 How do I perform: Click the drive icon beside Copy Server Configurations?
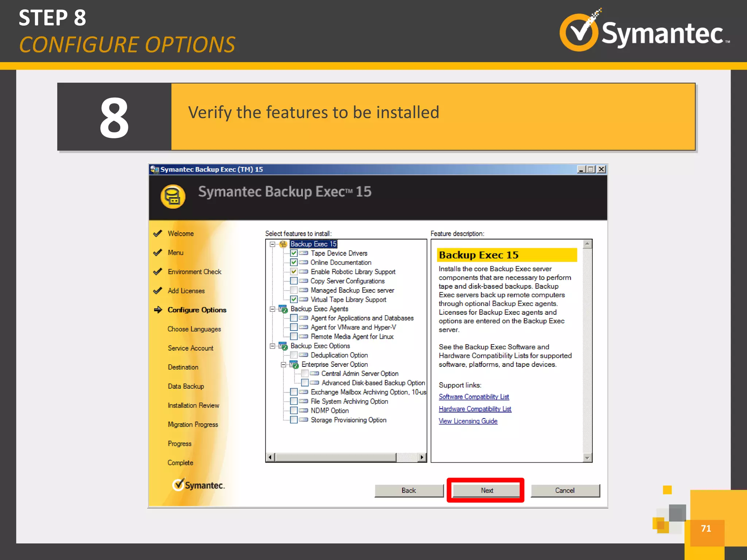pyautogui.click(x=303, y=281)
